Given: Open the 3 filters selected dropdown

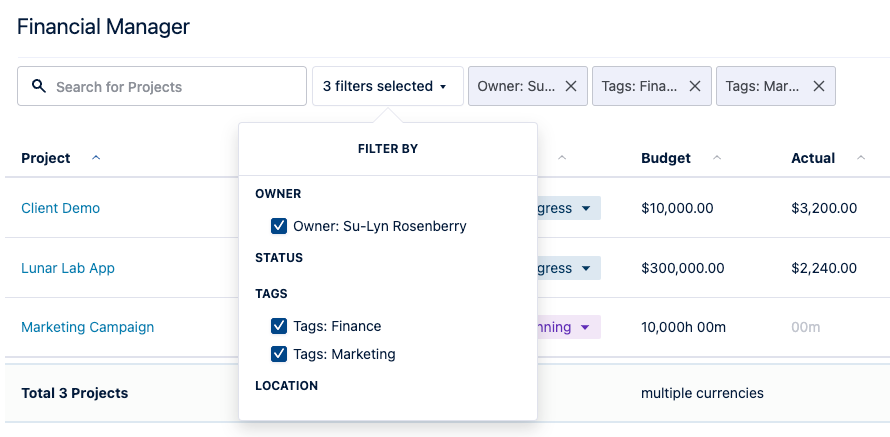Looking at the screenshot, I should point(386,87).
